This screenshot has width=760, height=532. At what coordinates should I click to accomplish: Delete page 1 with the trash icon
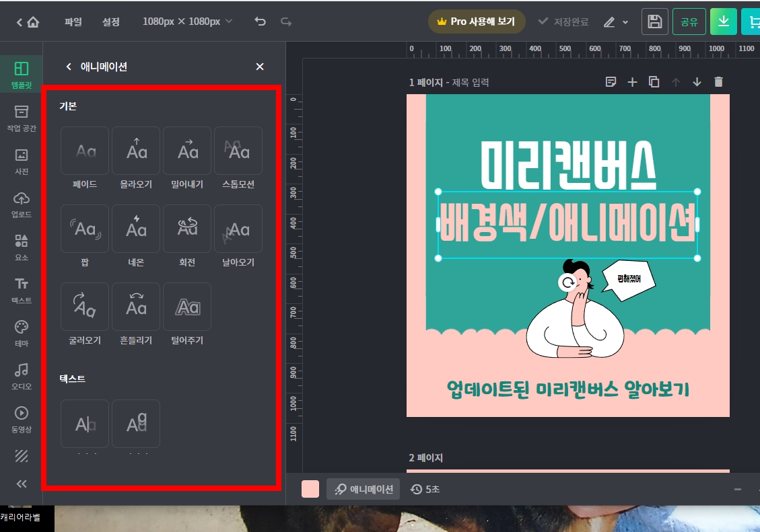pos(718,82)
